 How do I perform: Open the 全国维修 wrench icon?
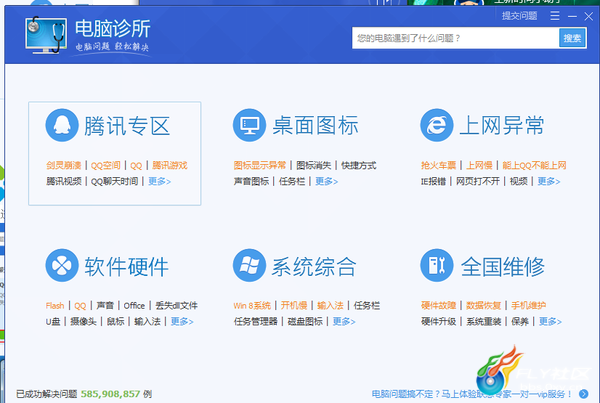point(437,265)
